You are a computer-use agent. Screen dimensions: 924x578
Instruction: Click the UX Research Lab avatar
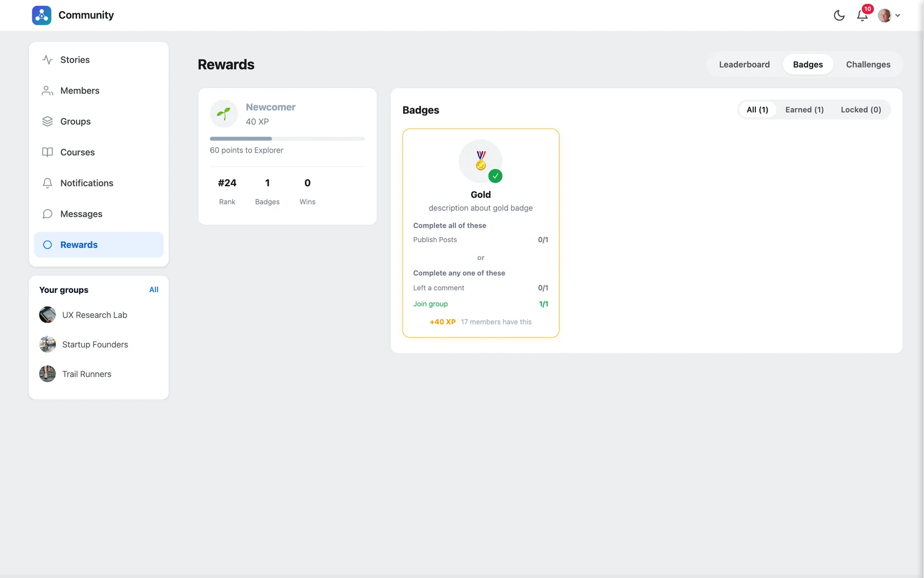click(x=47, y=315)
